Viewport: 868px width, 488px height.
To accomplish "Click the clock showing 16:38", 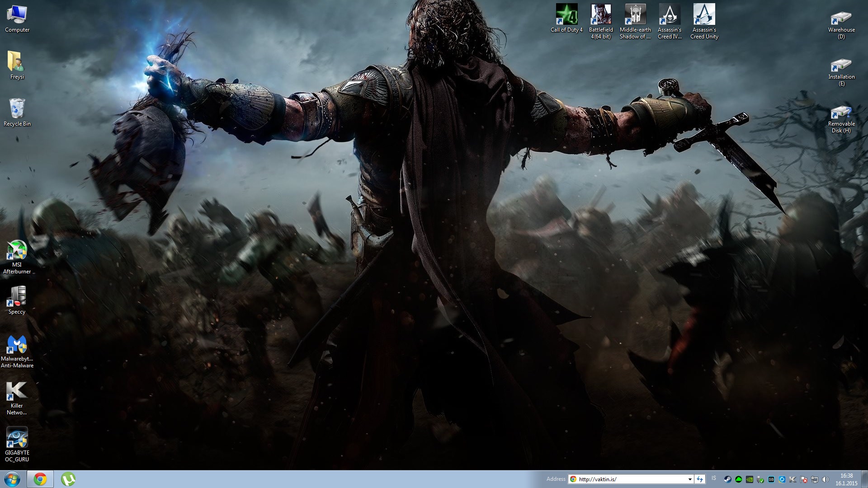I will (x=846, y=476).
